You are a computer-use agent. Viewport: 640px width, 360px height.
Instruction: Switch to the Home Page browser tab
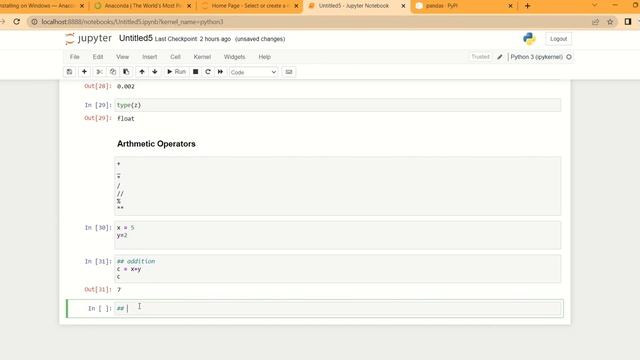pyautogui.click(x=250, y=6)
